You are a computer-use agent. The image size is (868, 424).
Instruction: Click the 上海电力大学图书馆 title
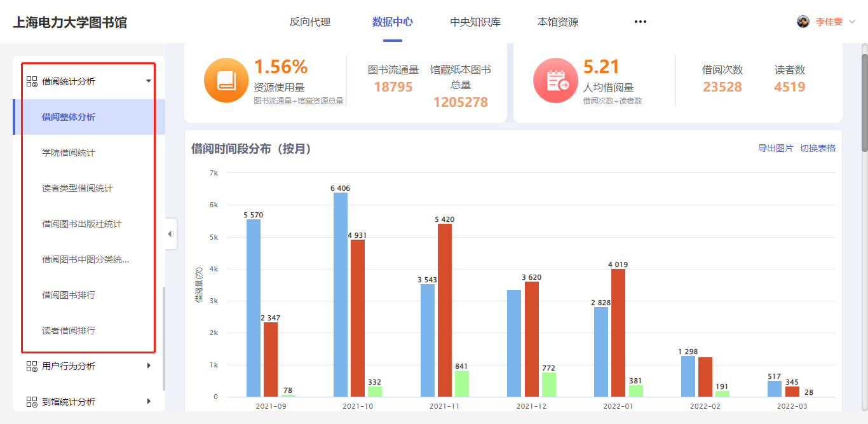(70, 22)
